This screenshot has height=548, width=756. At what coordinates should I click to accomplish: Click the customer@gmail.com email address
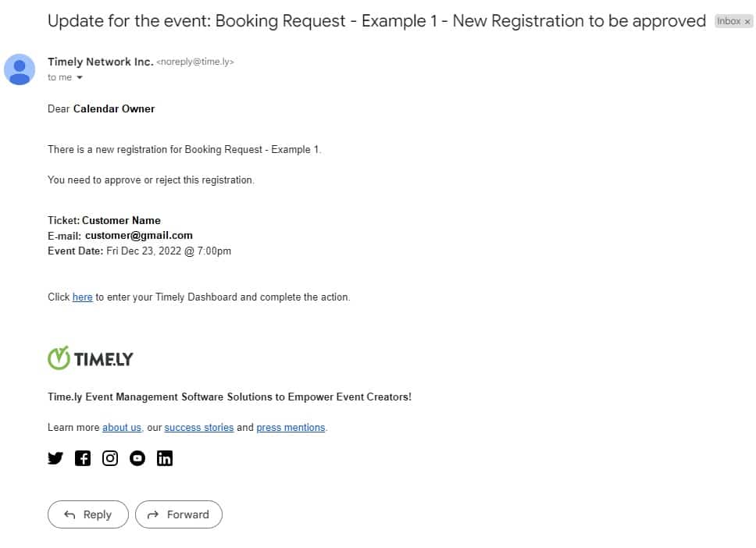coord(139,235)
